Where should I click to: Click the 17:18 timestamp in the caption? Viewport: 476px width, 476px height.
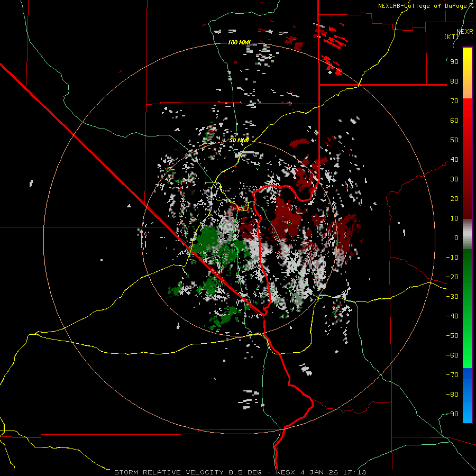pyautogui.click(x=355, y=472)
